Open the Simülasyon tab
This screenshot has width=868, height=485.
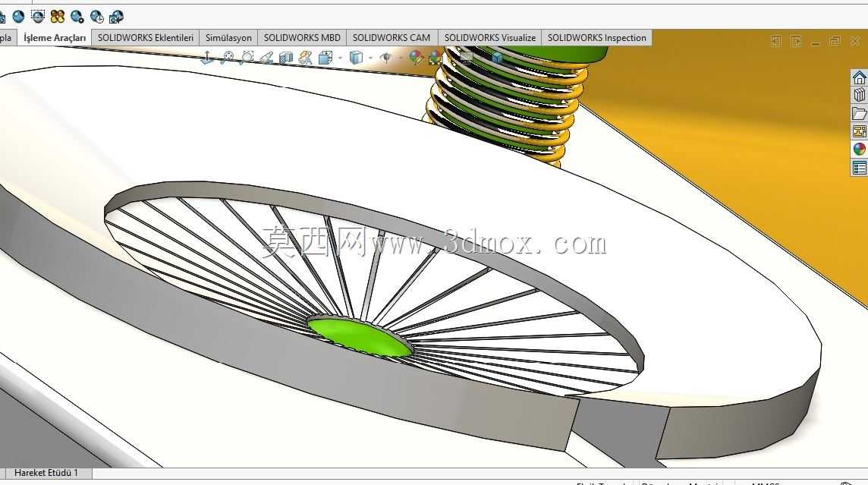point(228,38)
